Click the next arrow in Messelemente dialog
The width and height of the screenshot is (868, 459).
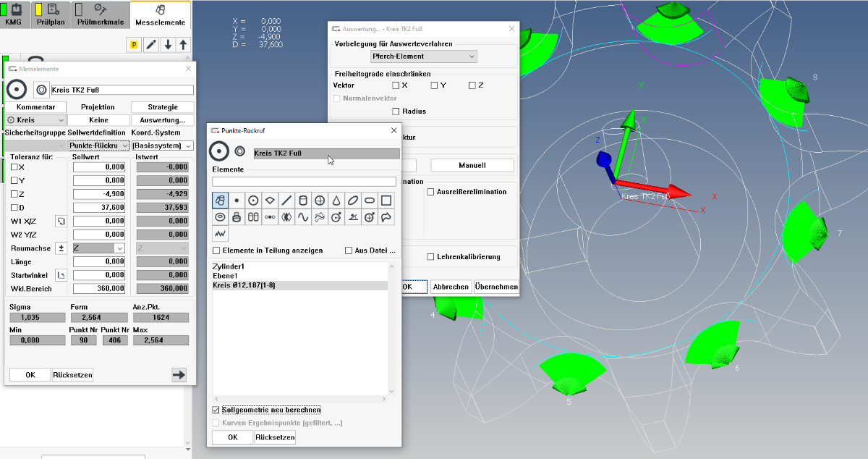(x=178, y=374)
